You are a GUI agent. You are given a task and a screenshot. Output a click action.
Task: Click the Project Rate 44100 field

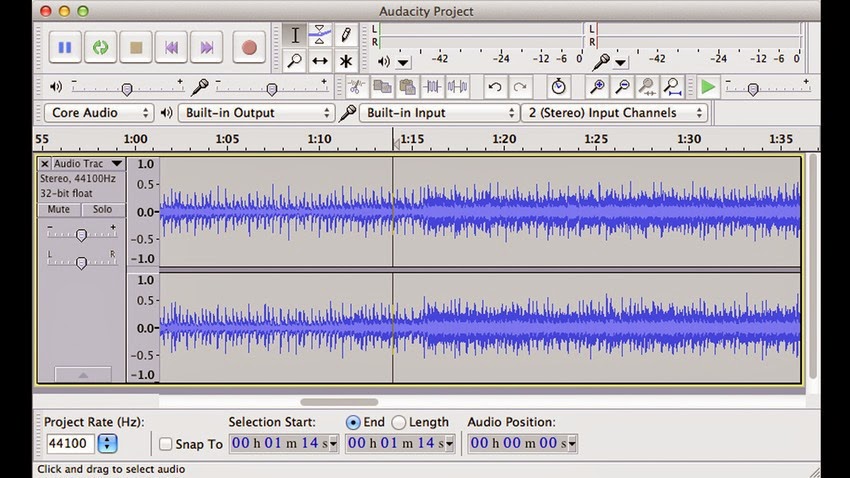[70, 444]
